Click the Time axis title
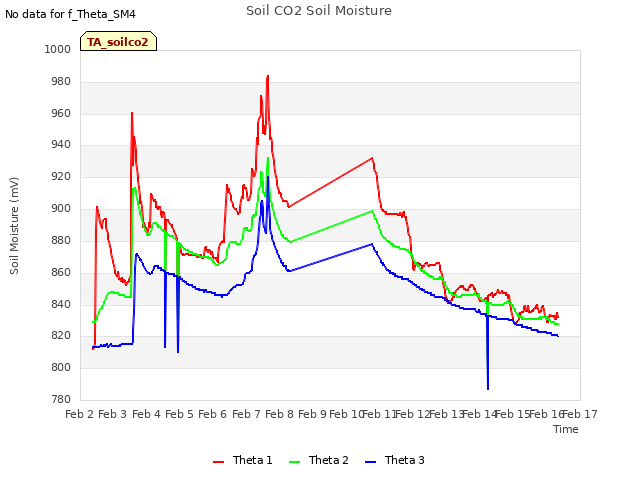The width and height of the screenshot is (640, 480). [x=566, y=429]
